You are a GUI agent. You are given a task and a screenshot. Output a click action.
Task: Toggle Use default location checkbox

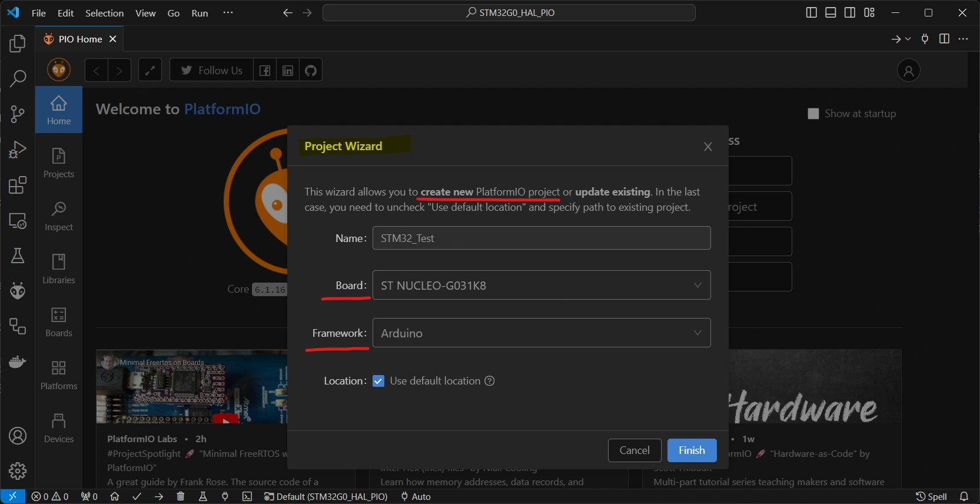(x=378, y=381)
